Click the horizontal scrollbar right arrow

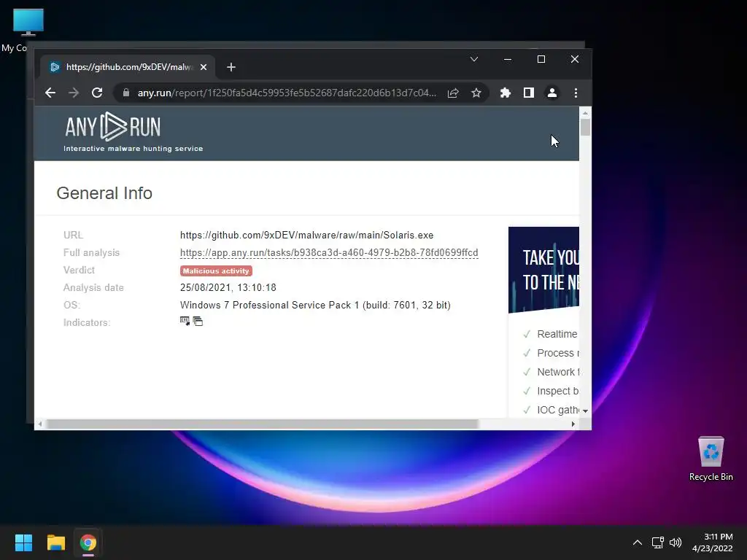573,424
